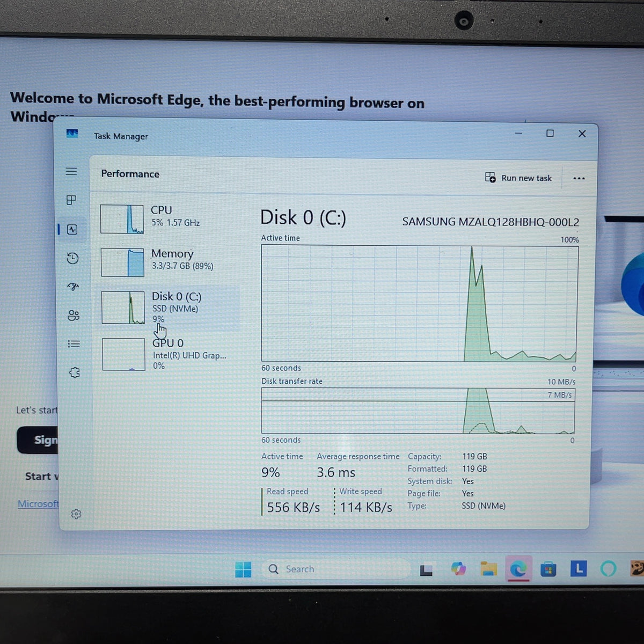Screen dimensions: 644x644
Task: Click the Memory mini usage graph thumbnail
Action: [x=122, y=262]
